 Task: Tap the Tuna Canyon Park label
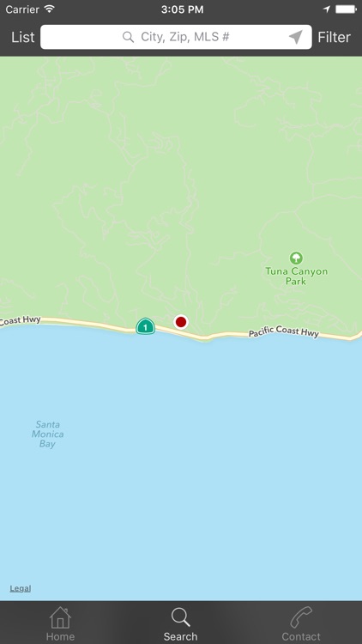click(x=296, y=276)
